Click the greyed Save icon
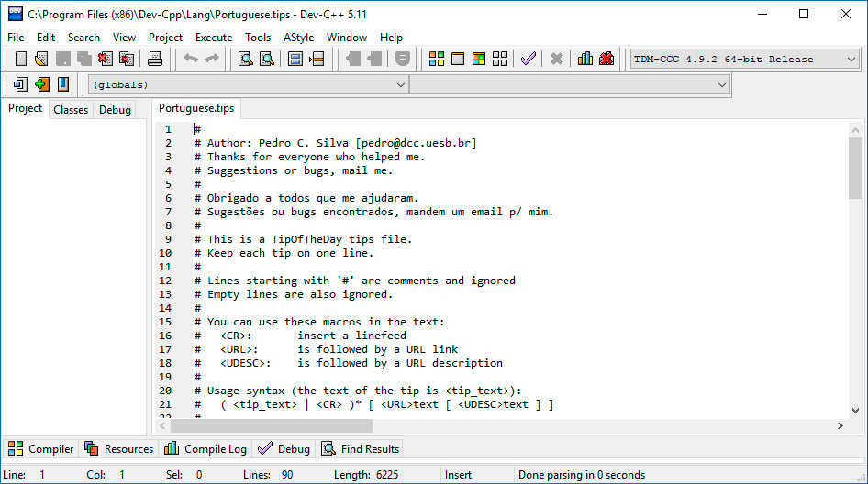This screenshot has height=484, width=868. pos(63,59)
